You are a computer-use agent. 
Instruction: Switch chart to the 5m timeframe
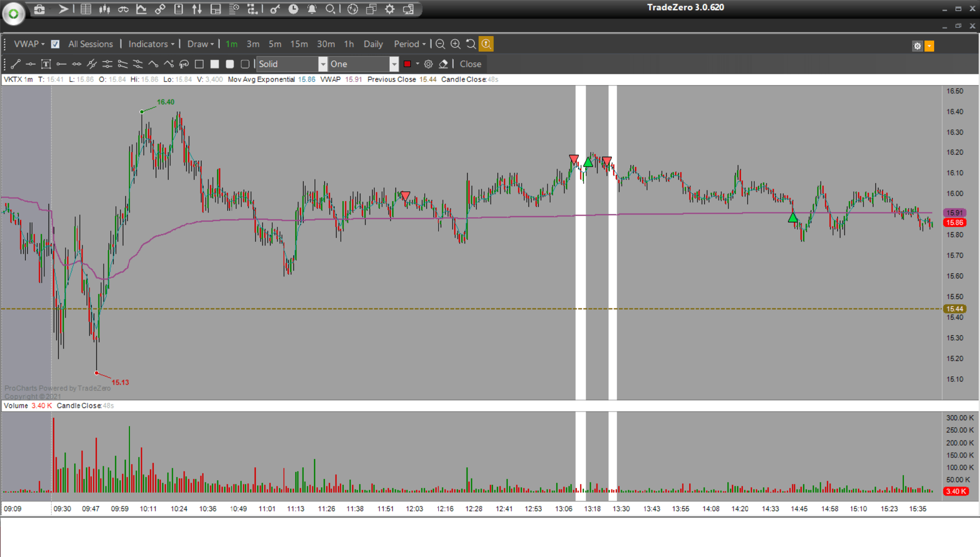click(275, 44)
